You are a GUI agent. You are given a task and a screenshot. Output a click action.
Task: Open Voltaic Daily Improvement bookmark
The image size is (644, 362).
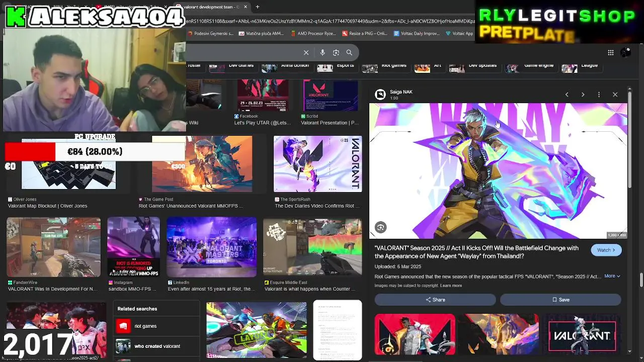[417, 34]
